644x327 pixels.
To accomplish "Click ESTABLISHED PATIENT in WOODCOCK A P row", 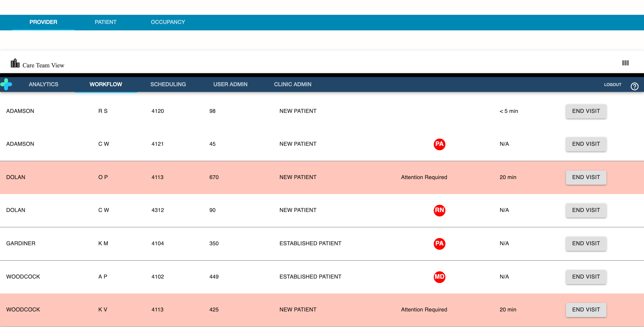I will pos(310,277).
